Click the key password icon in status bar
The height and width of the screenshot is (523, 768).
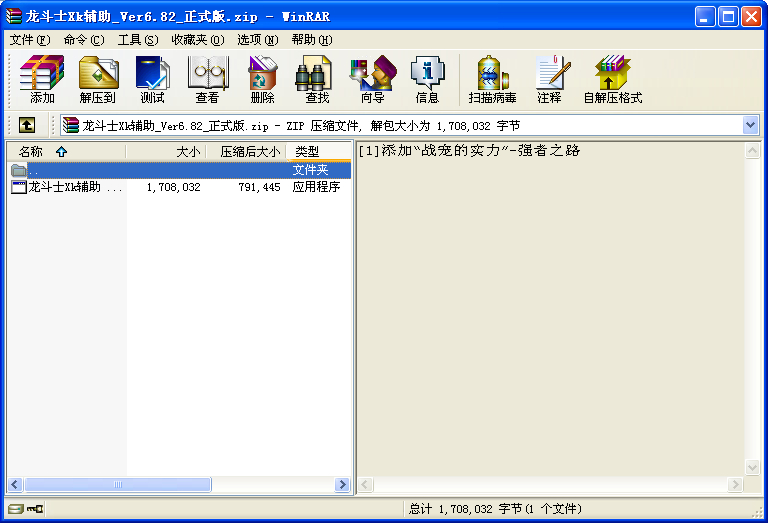[35, 509]
